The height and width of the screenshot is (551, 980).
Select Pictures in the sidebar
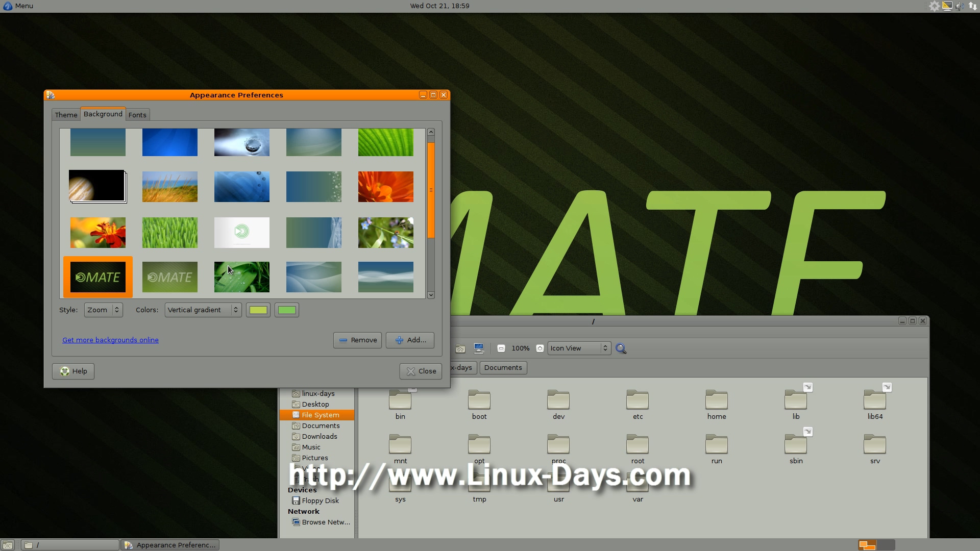coord(317,458)
